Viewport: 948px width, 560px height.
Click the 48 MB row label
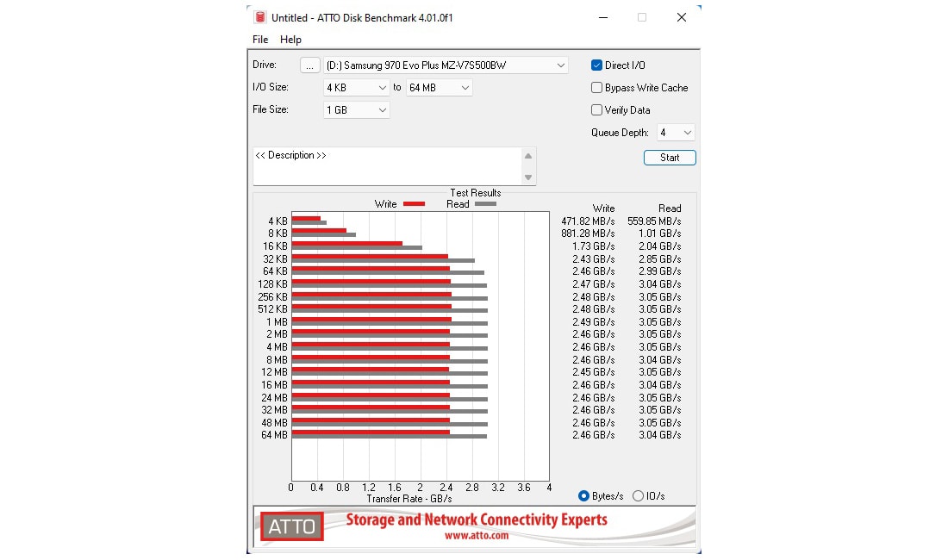click(x=274, y=423)
